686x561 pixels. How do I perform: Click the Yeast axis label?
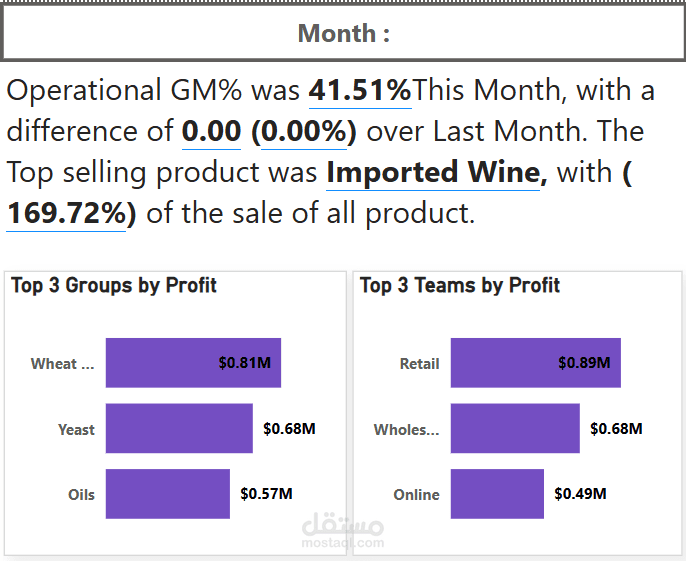tap(76, 430)
